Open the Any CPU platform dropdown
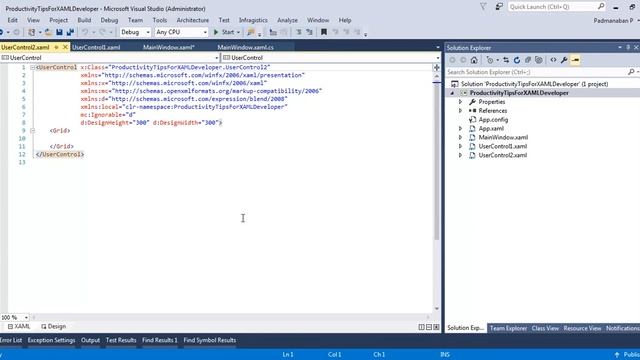This screenshot has width=640, height=360. (x=205, y=32)
